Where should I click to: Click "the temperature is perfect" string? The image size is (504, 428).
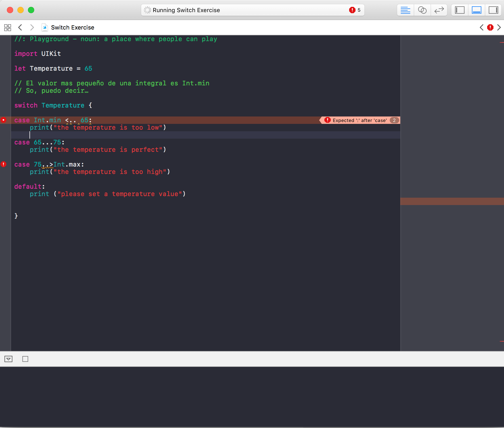pos(108,150)
